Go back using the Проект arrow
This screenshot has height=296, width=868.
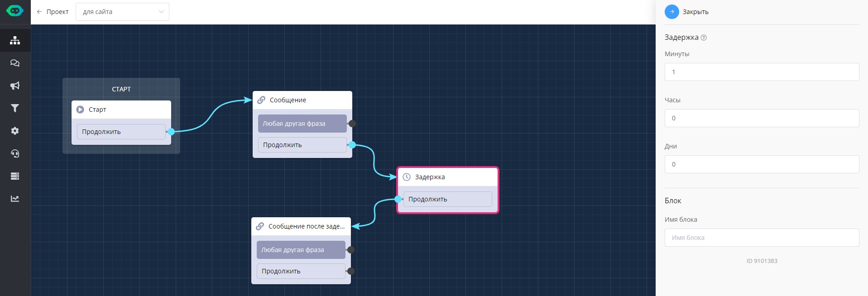(53, 12)
